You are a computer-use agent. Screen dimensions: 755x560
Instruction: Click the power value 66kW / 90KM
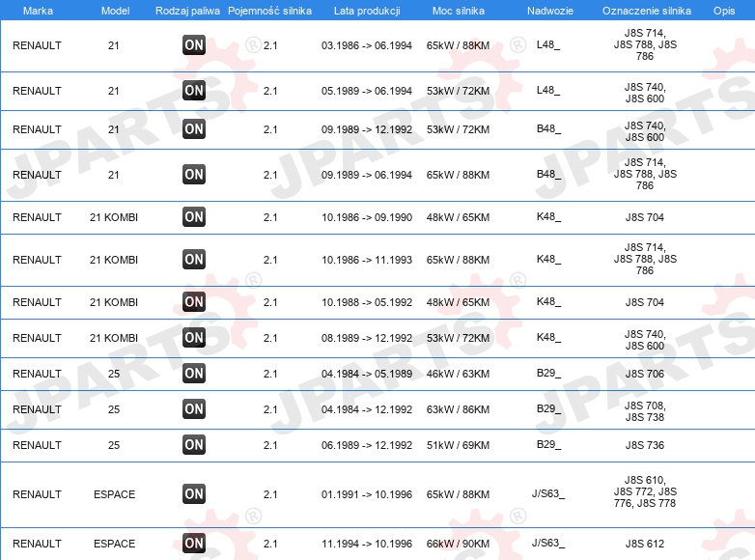click(458, 544)
